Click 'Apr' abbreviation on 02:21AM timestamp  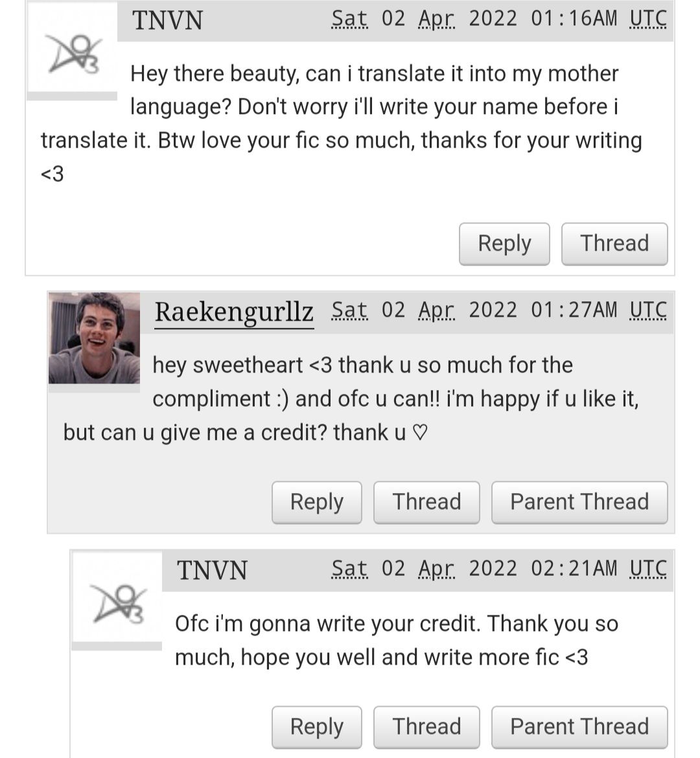click(436, 569)
